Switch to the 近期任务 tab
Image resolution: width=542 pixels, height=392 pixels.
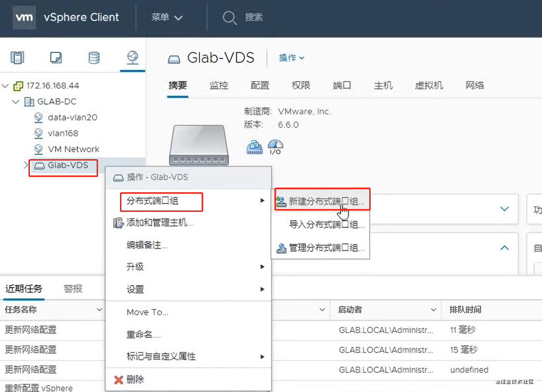23,289
